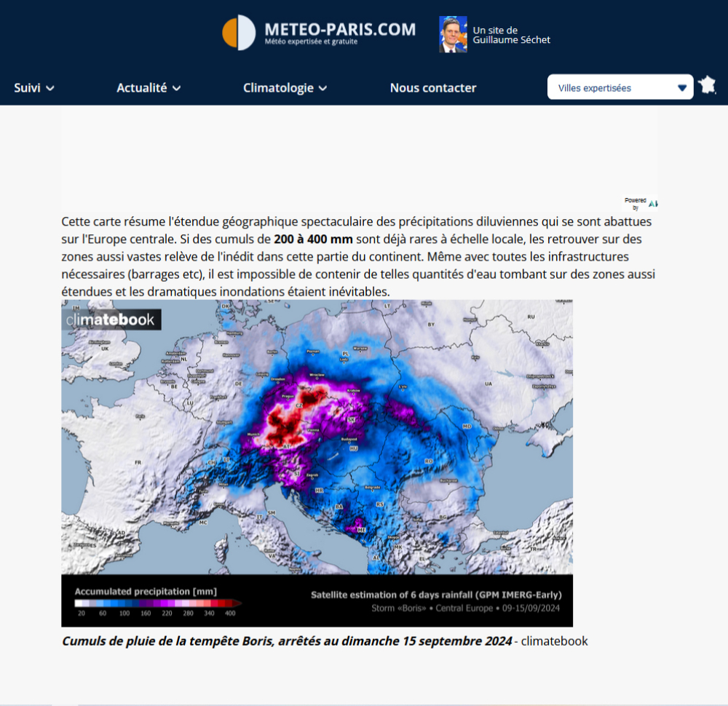Click the chevron next to Suivi

tap(50, 89)
